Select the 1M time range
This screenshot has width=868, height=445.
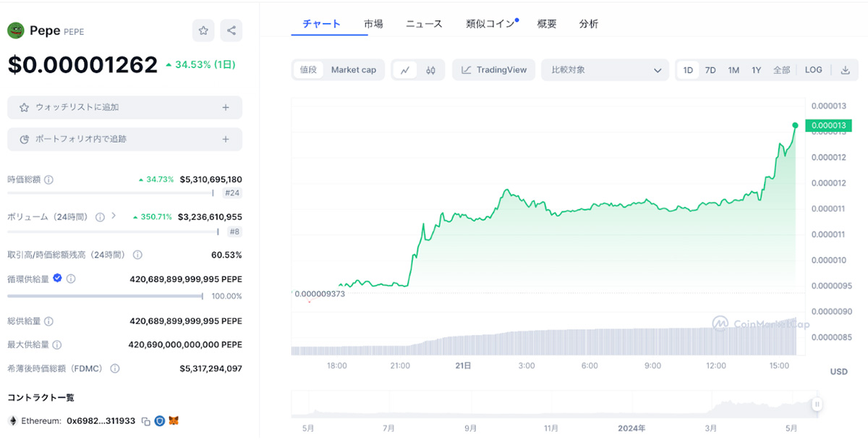click(x=733, y=70)
